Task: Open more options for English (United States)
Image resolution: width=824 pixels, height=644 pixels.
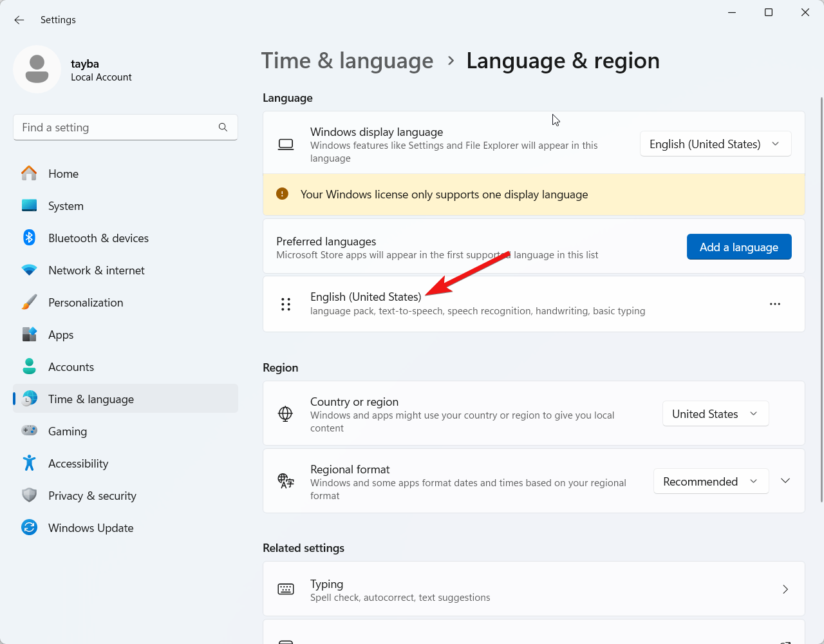Action: pyautogui.click(x=774, y=304)
